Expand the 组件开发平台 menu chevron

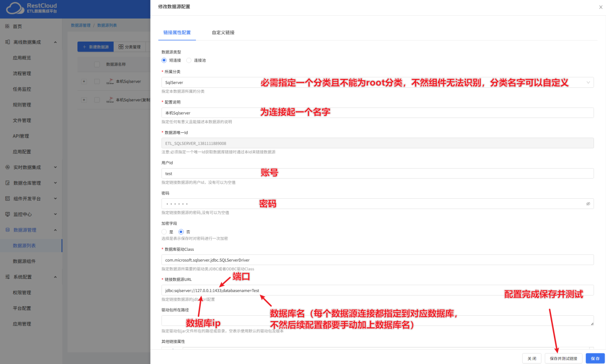pyautogui.click(x=55, y=198)
